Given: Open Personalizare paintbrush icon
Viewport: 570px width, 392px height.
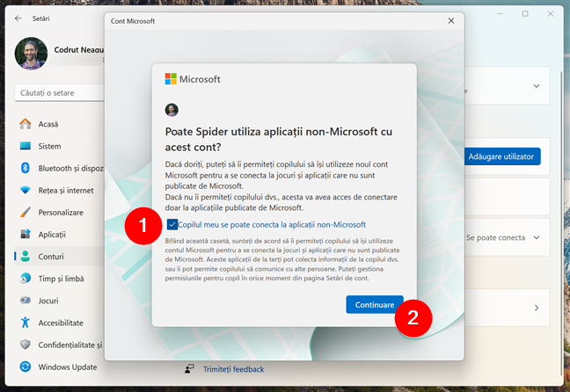Looking at the screenshot, I should 26,212.
